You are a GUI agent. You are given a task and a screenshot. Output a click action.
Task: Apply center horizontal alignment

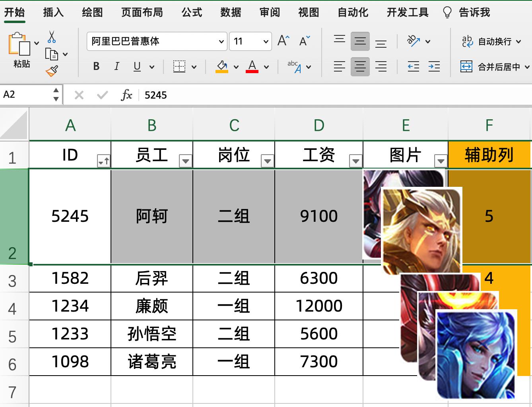pyautogui.click(x=360, y=66)
